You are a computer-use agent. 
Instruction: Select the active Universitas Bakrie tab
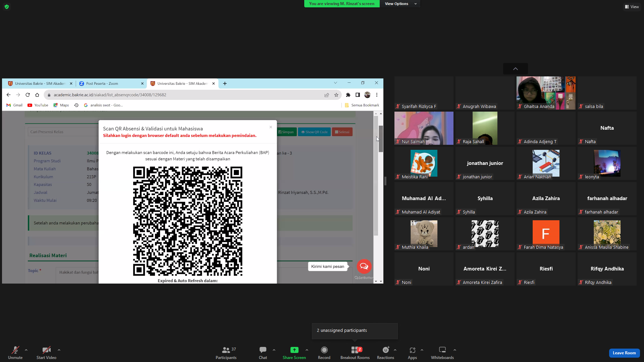click(x=183, y=83)
